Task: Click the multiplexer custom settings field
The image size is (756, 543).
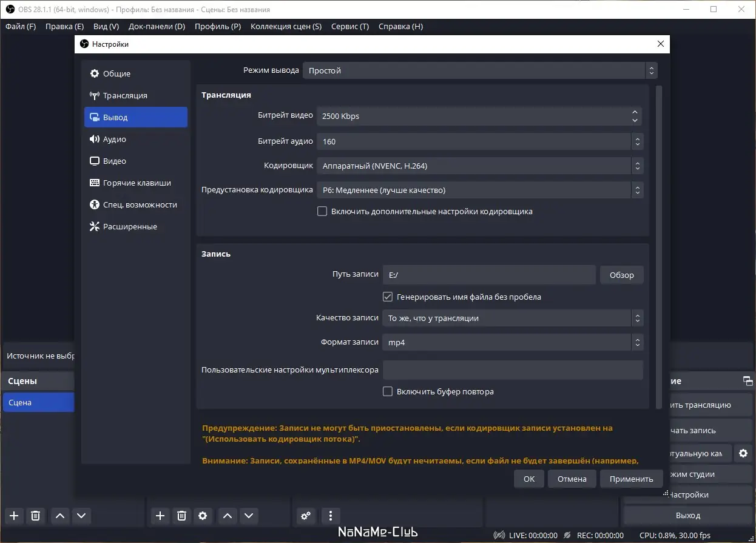Action: pyautogui.click(x=513, y=370)
